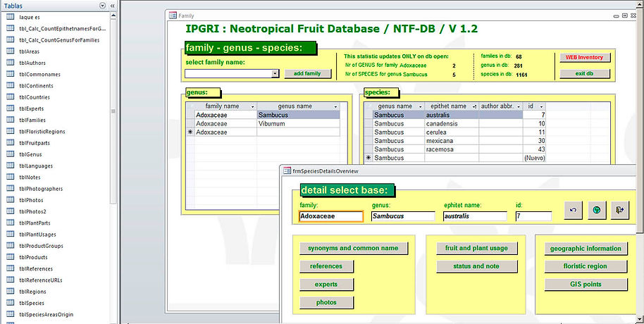Click the family field showing Adoxaceae

[x=331, y=216]
